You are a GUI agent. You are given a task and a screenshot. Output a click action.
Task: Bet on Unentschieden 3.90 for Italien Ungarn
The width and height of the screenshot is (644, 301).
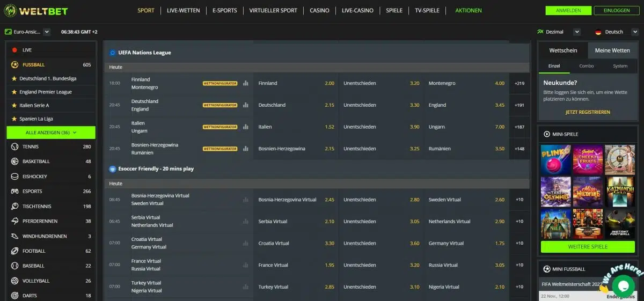[x=381, y=127]
